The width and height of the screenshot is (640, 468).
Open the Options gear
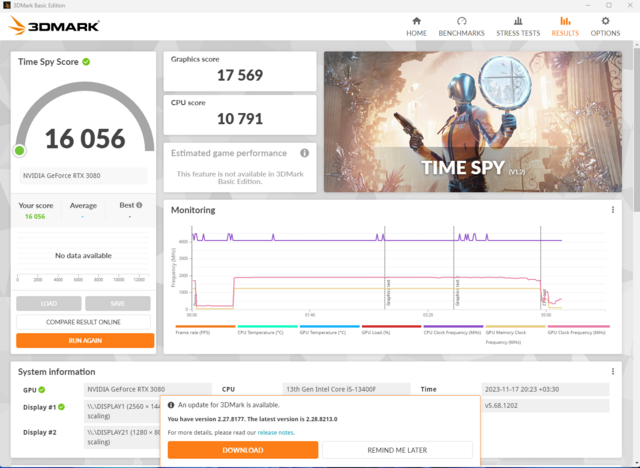[x=605, y=26]
